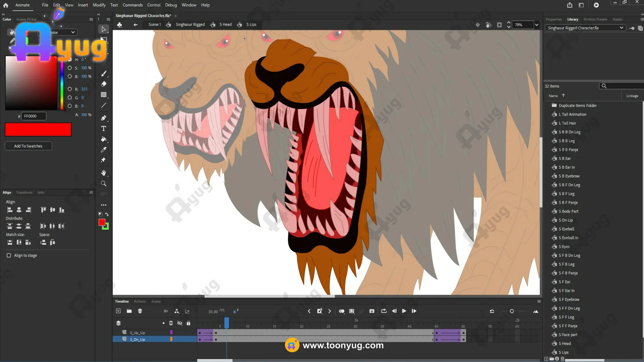644x362 pixels.
Task: Click Add To Swatches button
Action: coord(28,146)
